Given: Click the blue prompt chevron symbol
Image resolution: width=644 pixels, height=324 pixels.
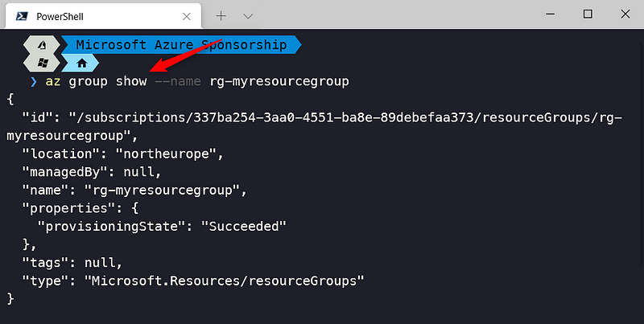Looking at the screenshot, I should (x=33, y=82).
